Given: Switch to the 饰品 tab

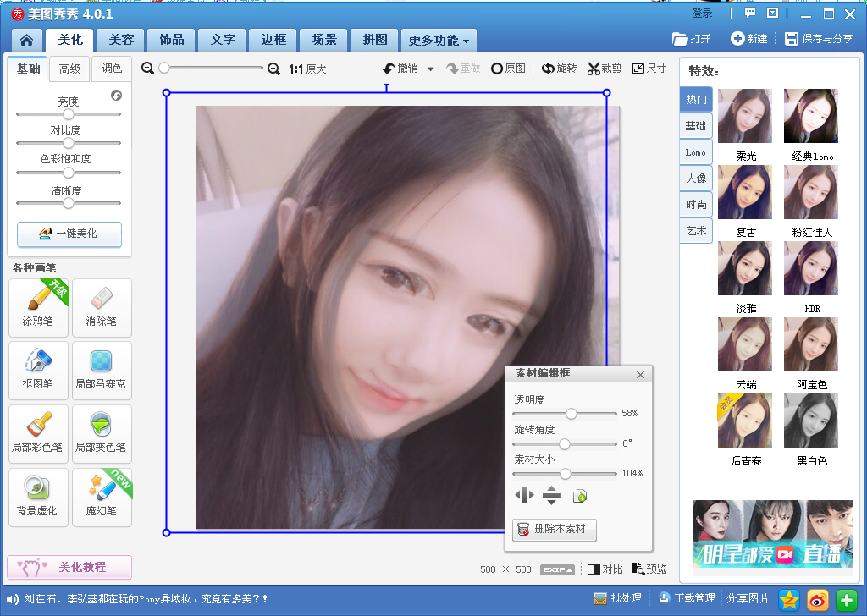Looking at the screenshot, I should point(172,40).
